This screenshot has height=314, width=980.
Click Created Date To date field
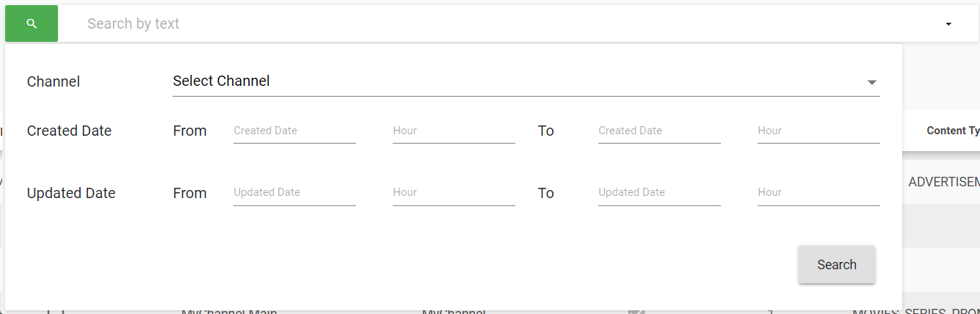tap(659, 131)
